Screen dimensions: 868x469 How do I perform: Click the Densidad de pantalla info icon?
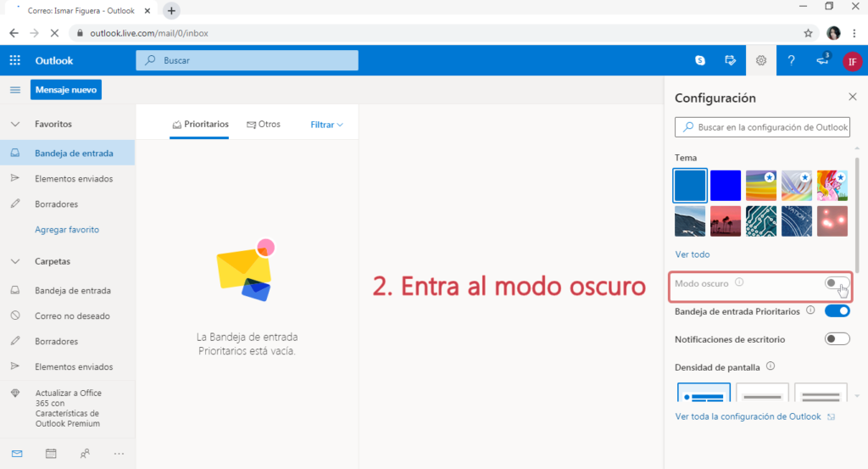[x=771, y=366]
